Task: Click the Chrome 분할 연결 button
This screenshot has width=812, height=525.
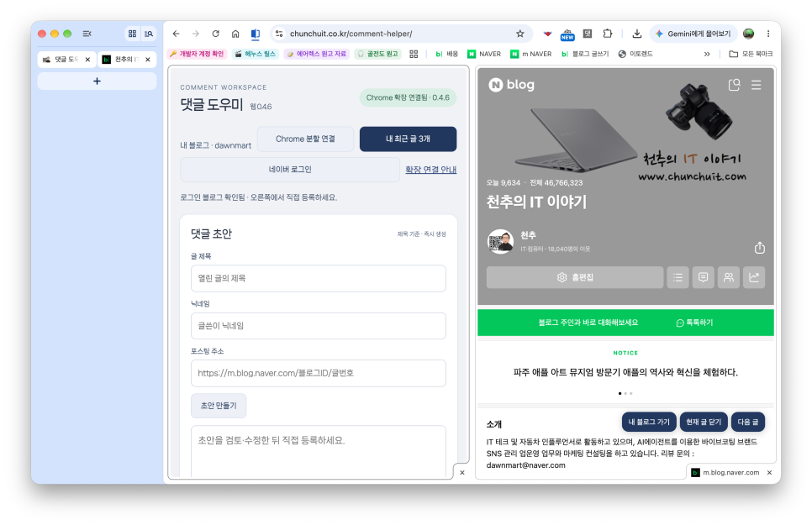Action: [x=305, y=139]
